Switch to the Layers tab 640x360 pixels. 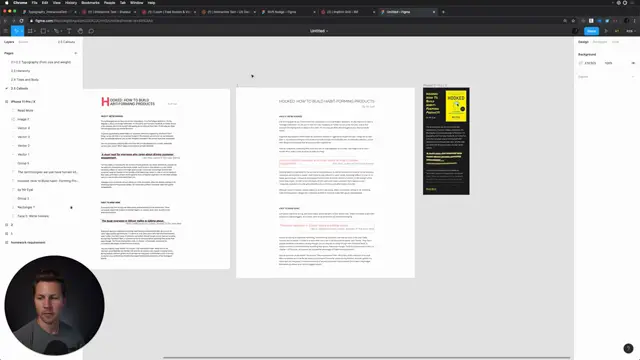coord(9,42)
